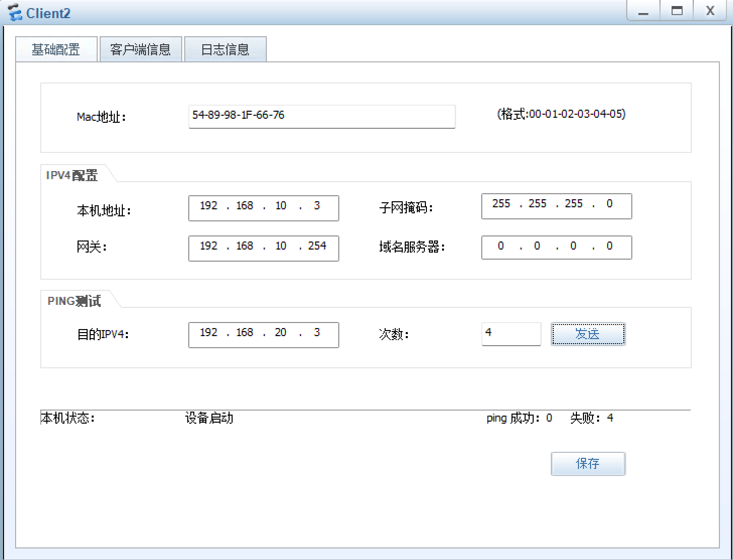Screen dimensions: 733x560
Task: Select last octet of 域名服务器 field
Action: (609, 247)
